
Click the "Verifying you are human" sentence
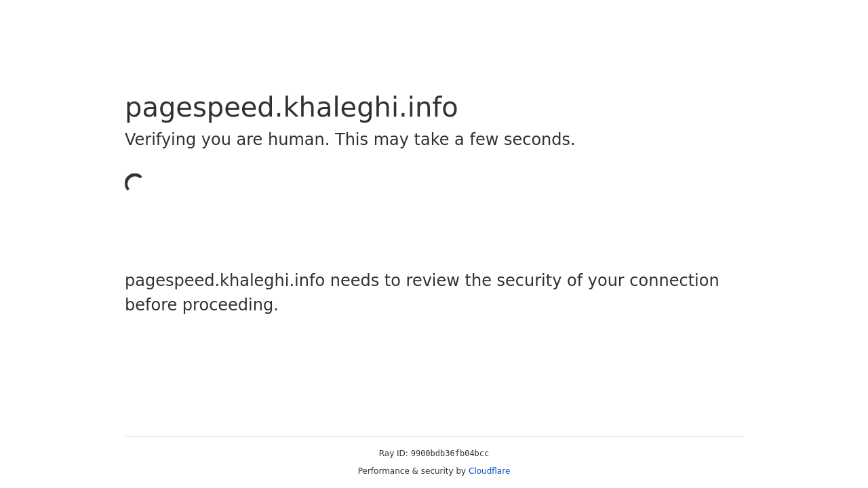coord(226,140)
